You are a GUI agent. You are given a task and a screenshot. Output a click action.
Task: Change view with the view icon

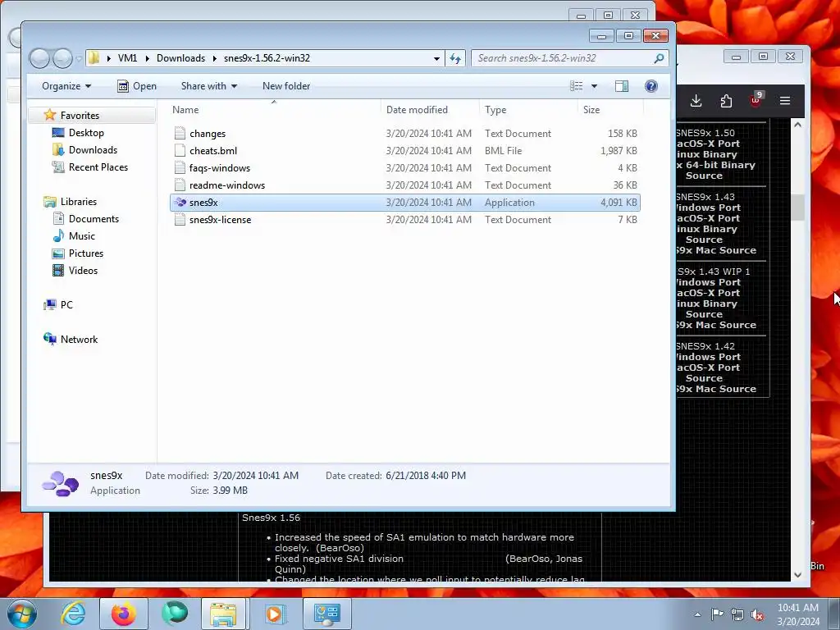coord(577,85)
